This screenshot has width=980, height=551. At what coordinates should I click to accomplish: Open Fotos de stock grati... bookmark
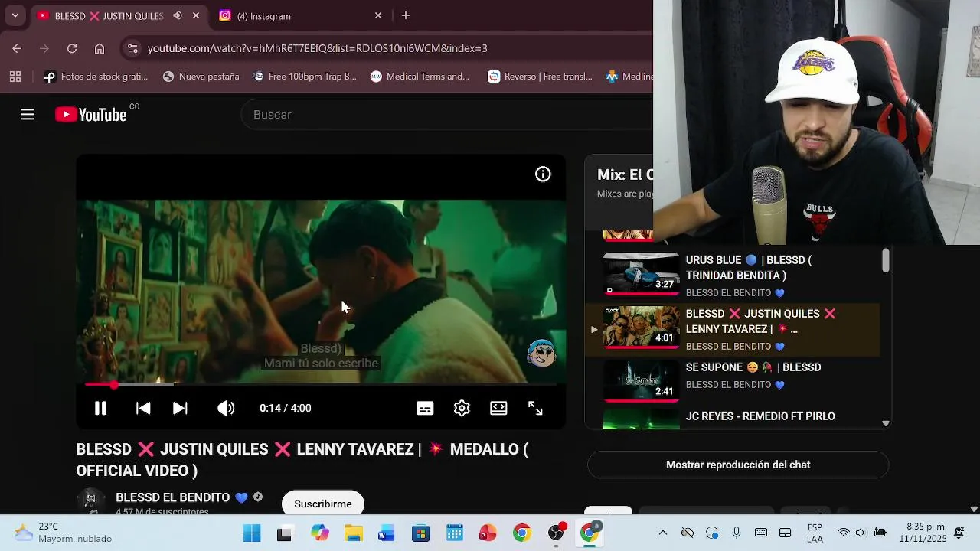tap(96, 77)
